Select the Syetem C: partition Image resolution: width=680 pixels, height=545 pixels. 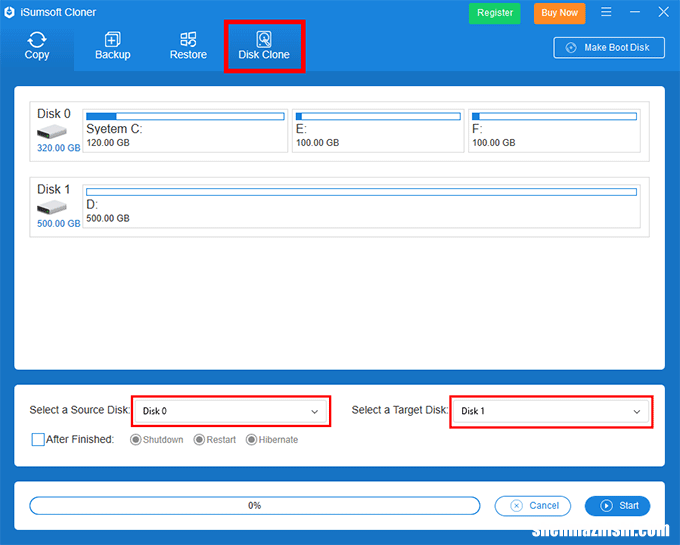(185, 131)
